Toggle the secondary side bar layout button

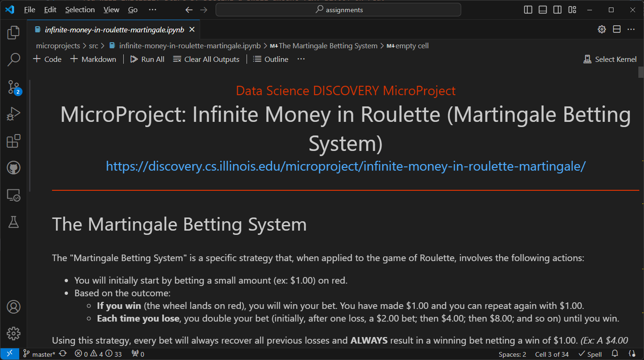click(x=557, y=10)
